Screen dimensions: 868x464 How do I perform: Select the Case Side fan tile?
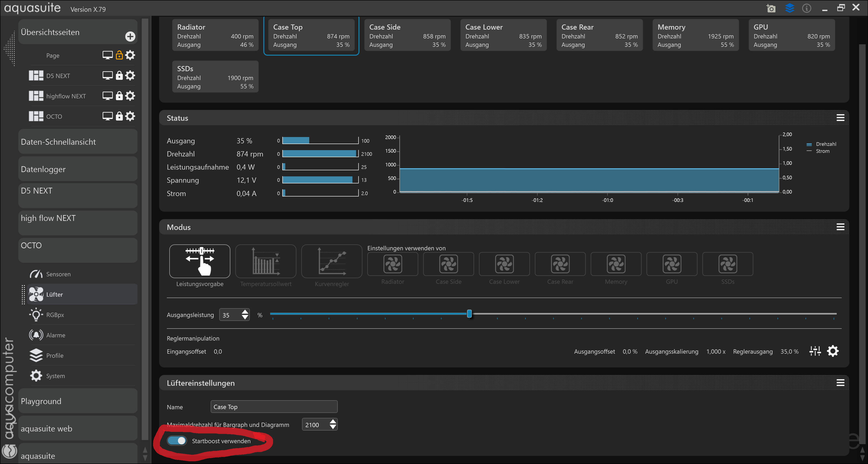[407, 35]
